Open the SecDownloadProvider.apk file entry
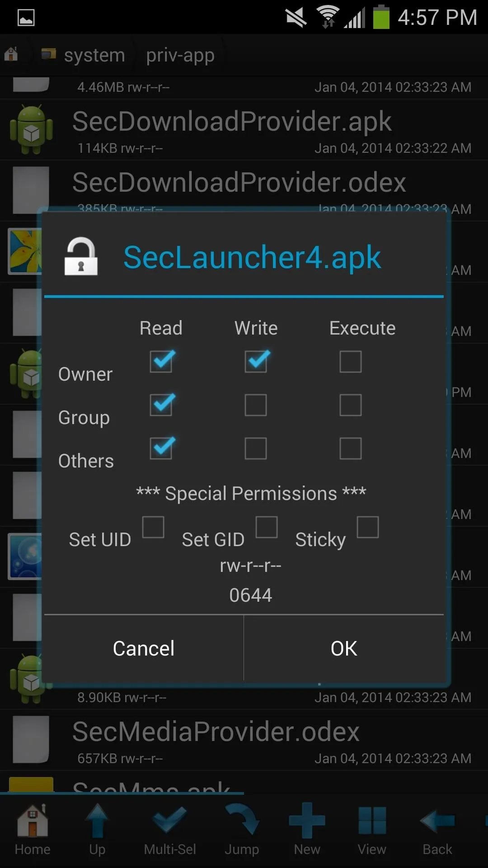Image resolution: width=488 pixels, height=868 pixels. tap(244, 130)
